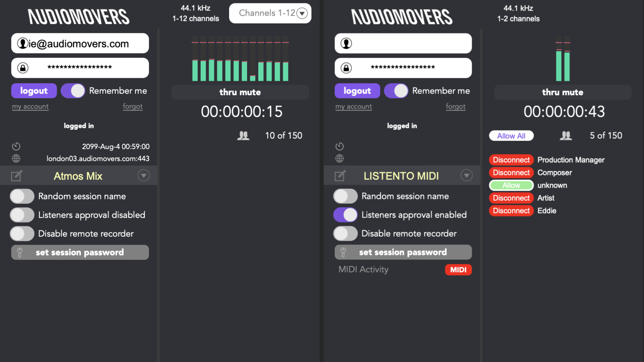
Task: Click the 12-channel level meters
Action: [x=240, y=59]
